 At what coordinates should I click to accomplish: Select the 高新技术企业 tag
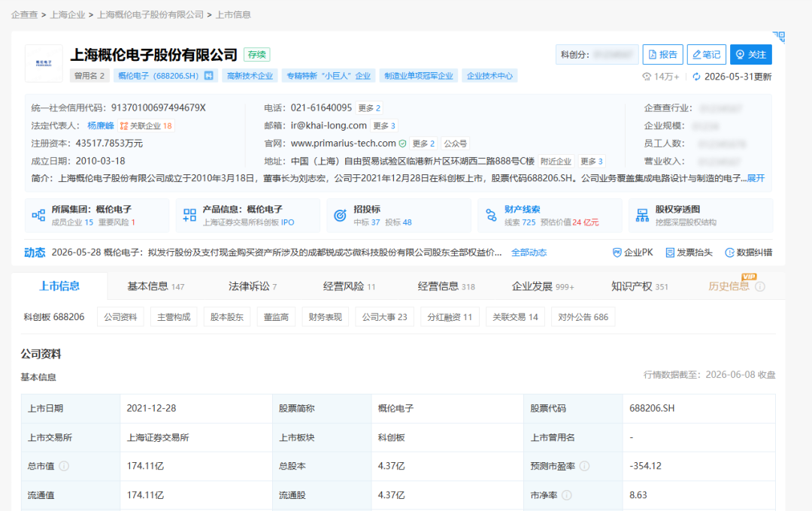click(250, 76)
